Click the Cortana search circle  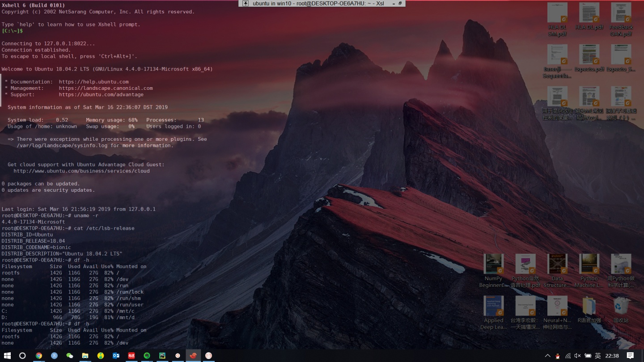(22, 356)
